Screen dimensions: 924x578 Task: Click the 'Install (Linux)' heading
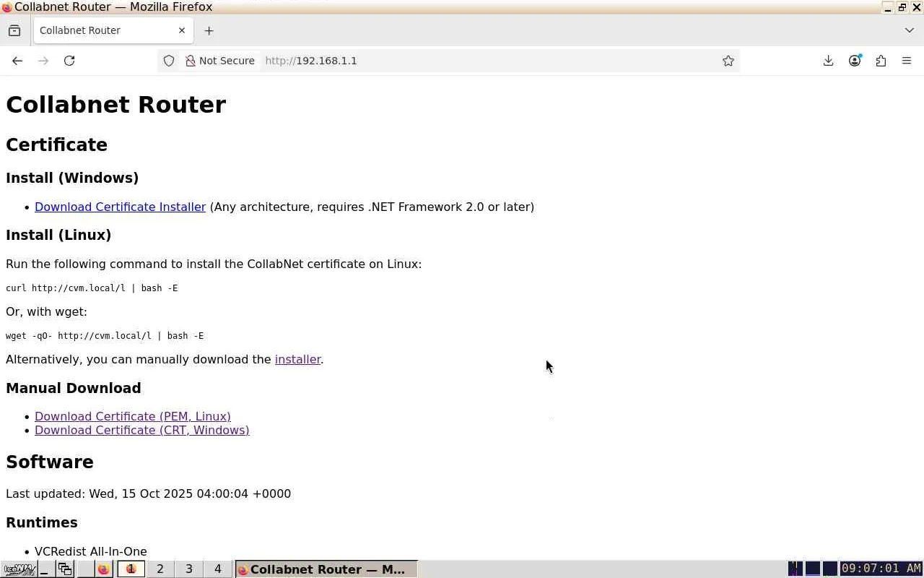[58, 235]
